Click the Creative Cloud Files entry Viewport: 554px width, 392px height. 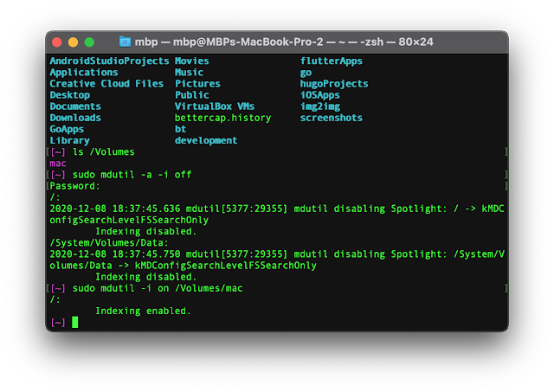106,84
